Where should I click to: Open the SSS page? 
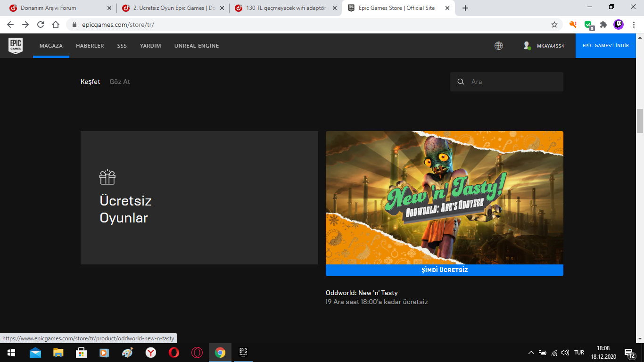point(122,46)
